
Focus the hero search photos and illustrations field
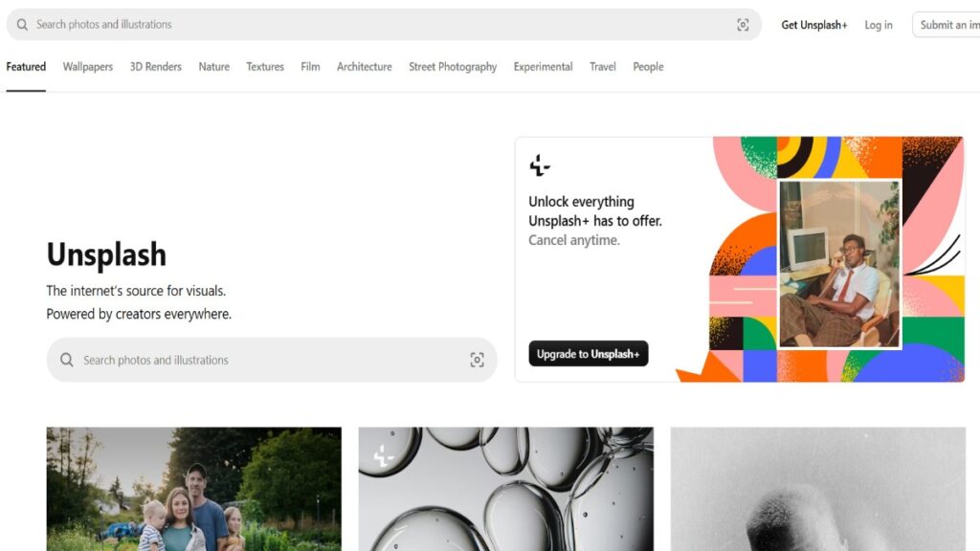[x=268, y=360]
